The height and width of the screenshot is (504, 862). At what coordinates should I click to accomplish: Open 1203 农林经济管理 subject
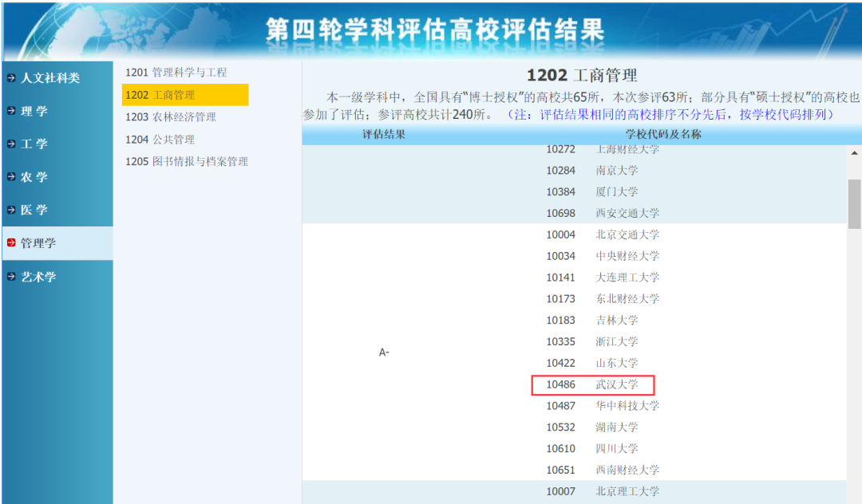pos(171,117)
